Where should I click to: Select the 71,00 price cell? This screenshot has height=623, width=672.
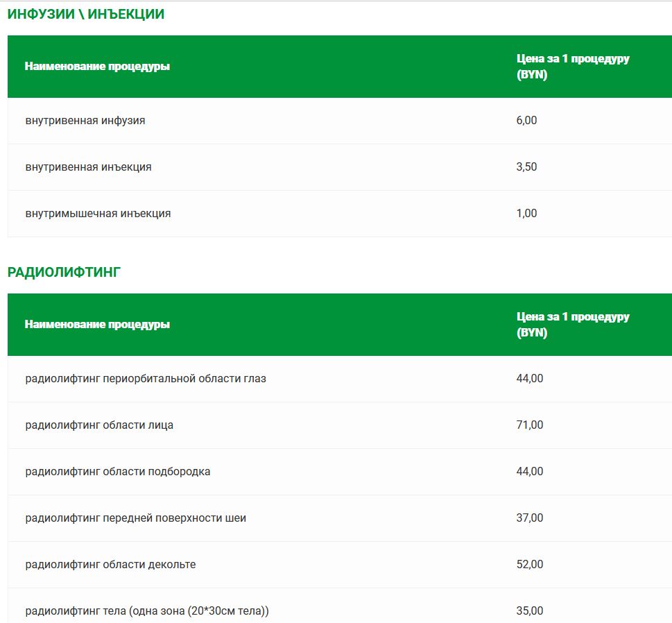tap(530, 425)
